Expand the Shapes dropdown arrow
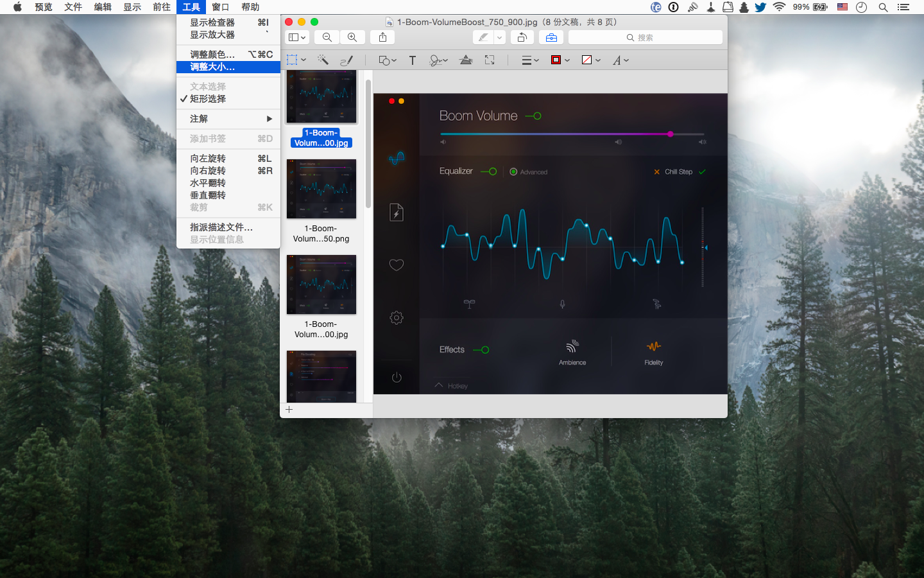Screen dimensions: 924x578 click(394, 60)
